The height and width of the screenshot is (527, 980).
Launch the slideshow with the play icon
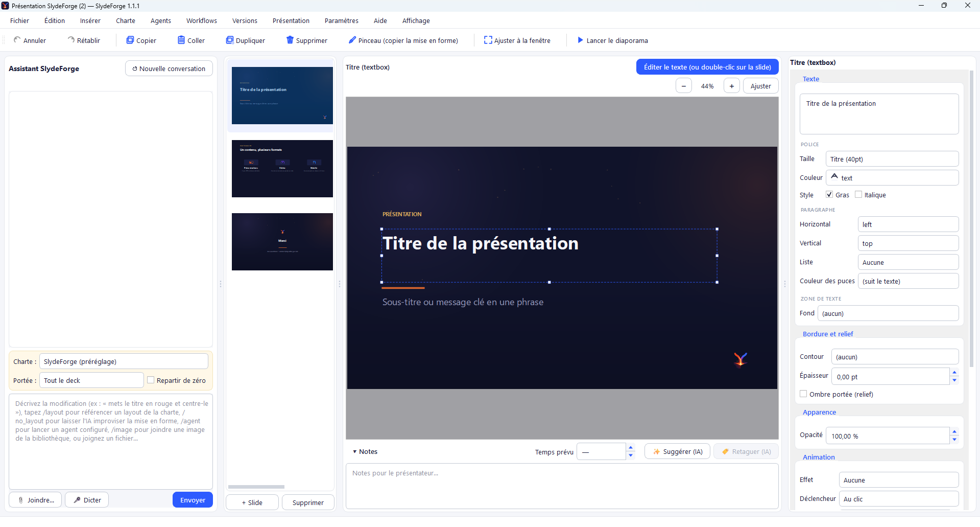[x=580, y=40]
